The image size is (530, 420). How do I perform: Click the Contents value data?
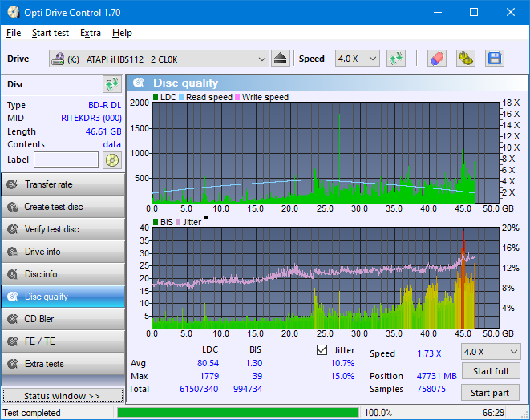tap(112, 144)
